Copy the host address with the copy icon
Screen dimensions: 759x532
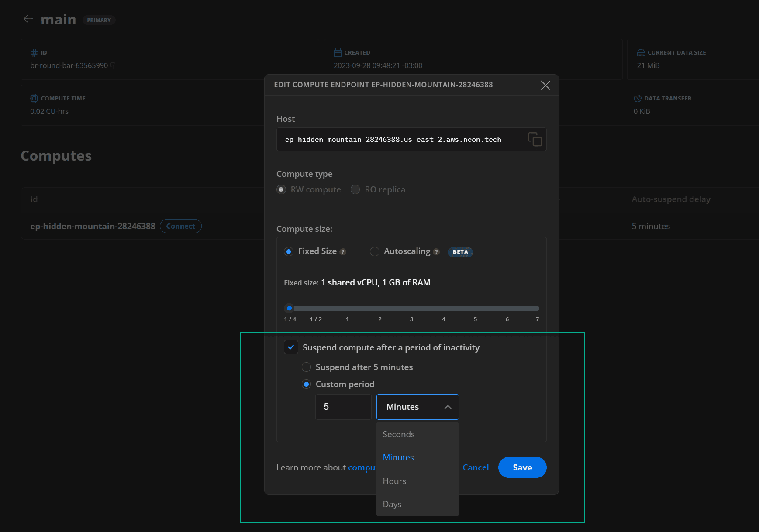point(535,139)
